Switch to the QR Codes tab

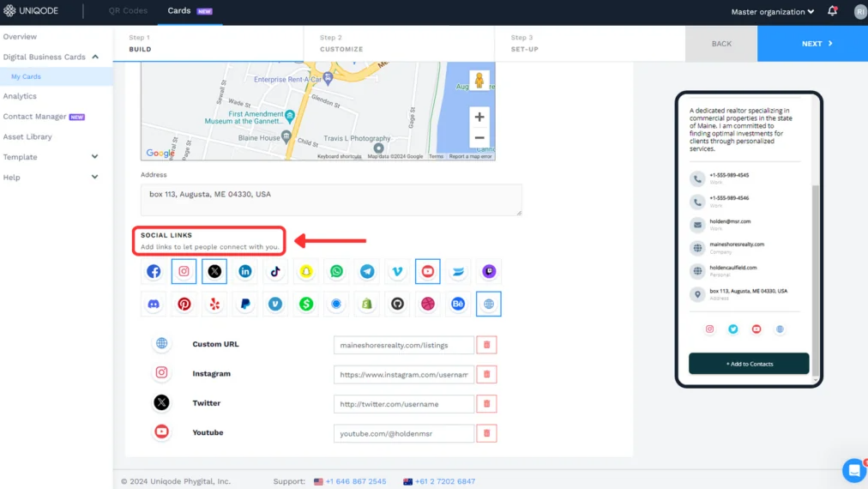(x=128, y=11)
